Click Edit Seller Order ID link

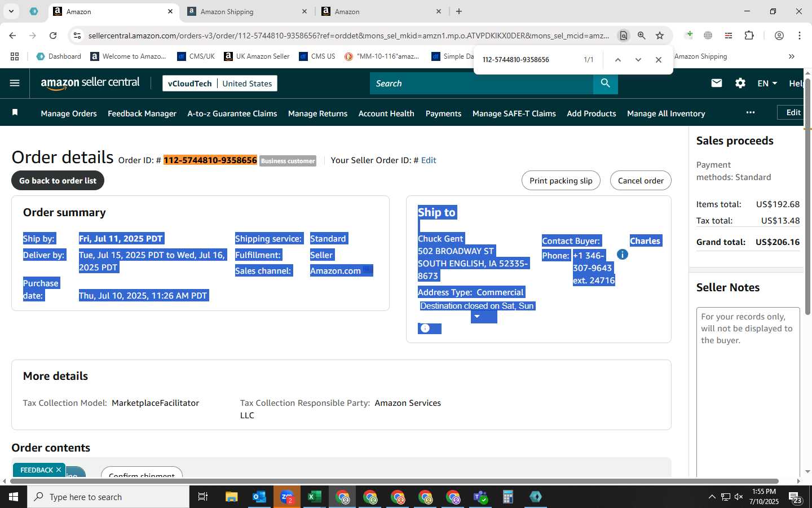(x=429, y=160)
